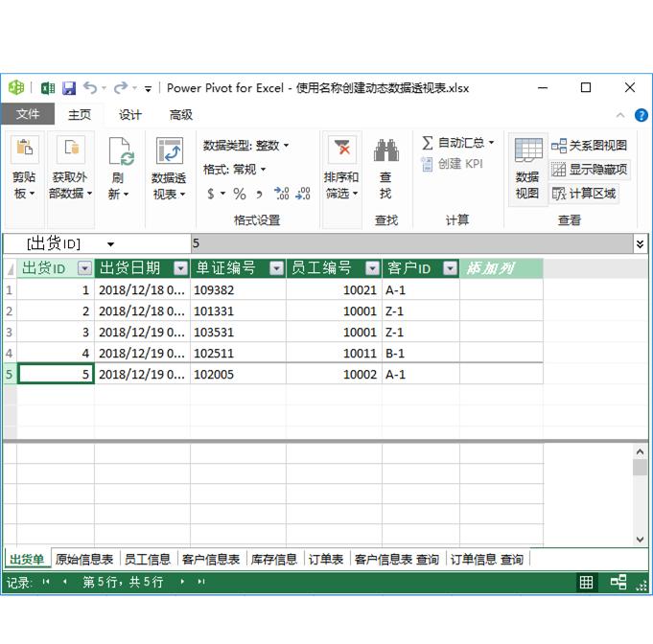This screenshot has width=653, height=644.
Task: Open the 员工信息 sheet tab
Action: pyautogui.click(x=148, y=559)
